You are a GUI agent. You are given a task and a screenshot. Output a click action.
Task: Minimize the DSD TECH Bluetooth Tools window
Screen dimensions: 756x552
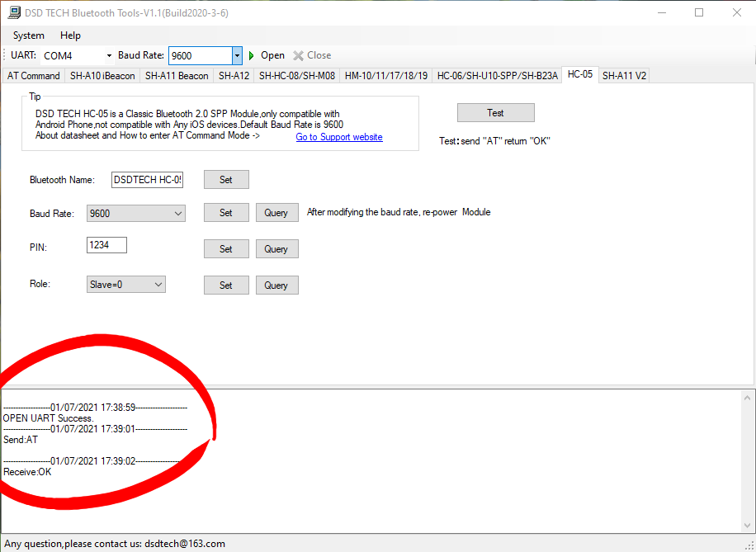pyautogui.click(x=662, y=13)
